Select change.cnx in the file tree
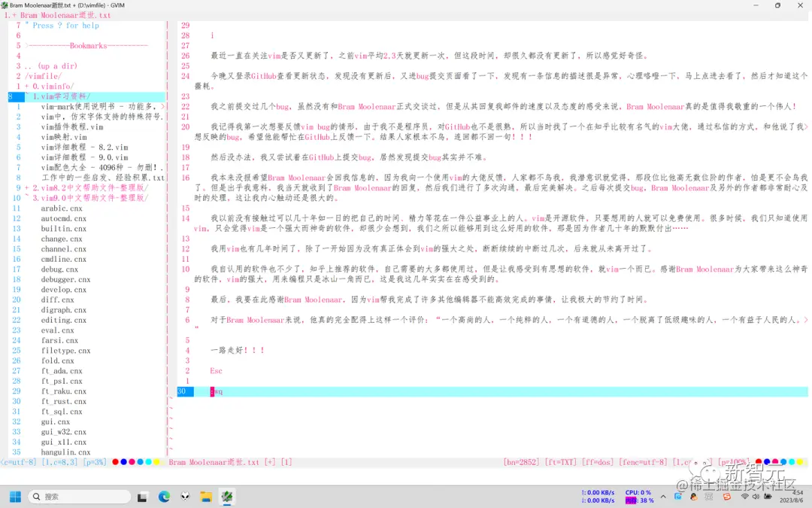812x508 pixels. tap(62, 239)
